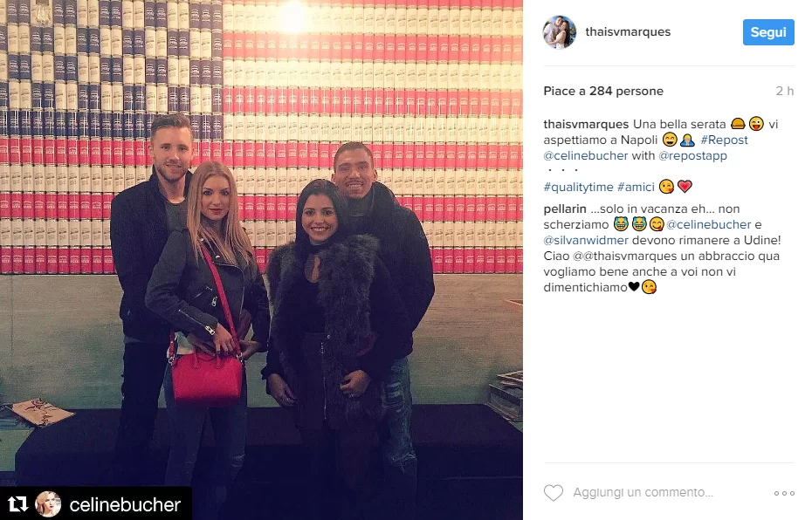Open the three-dots more options menu
This screenshot has height=520, width=812.
[784, 493]
